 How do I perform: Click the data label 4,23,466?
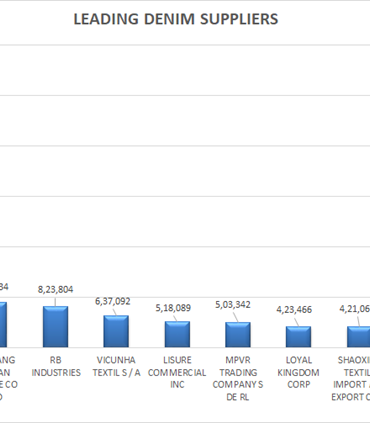pos(294,310)
